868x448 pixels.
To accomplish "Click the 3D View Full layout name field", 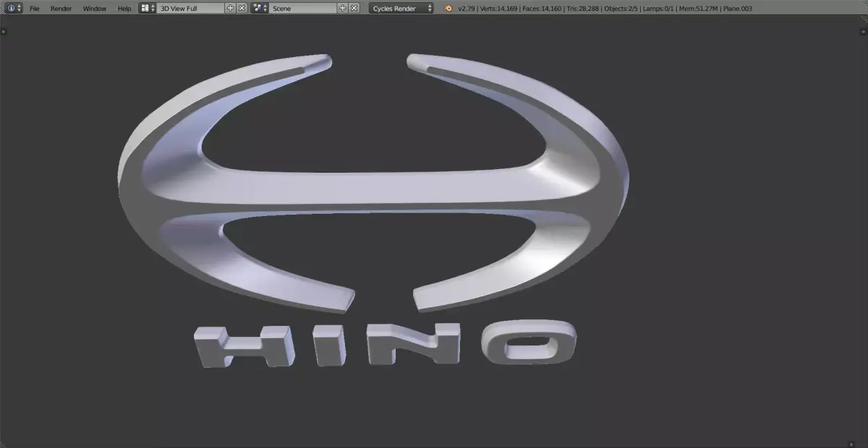I will click(x=191, y=8).
